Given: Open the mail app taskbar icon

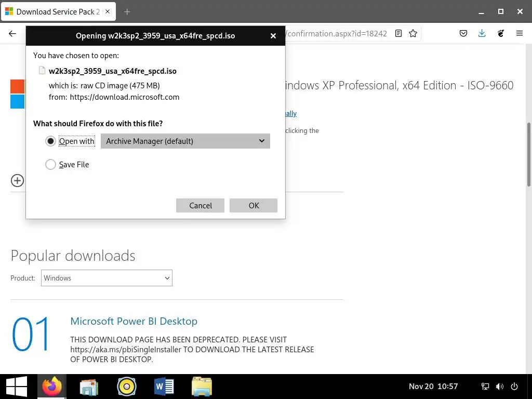Looking at the screenshot, I should 89,387.
